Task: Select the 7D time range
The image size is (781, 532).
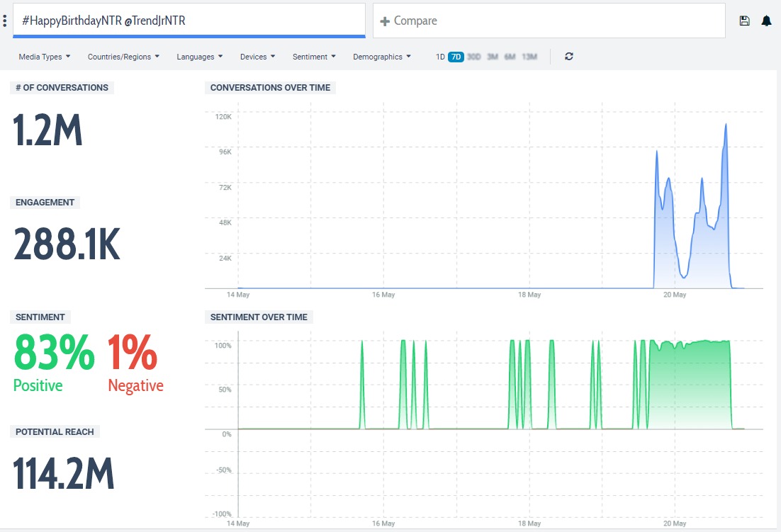Action: coord(456,57)
